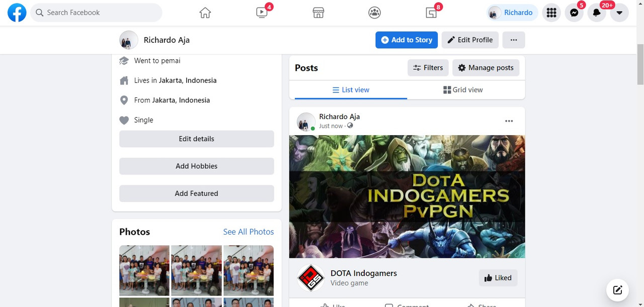Switch to Grid view tab
This screenshot has width=644, height=307.
(x=463, y=90)
